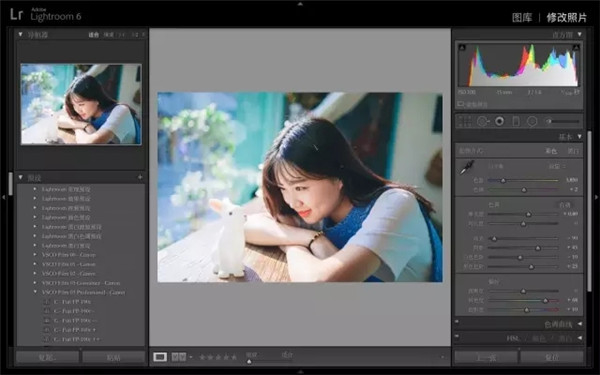600x375 pixels.
Task: Switch to the 图库 Library module
Action: 522,18
